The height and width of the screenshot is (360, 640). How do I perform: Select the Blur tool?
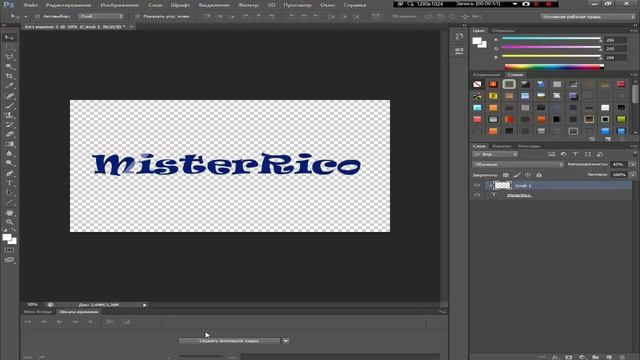9,153
